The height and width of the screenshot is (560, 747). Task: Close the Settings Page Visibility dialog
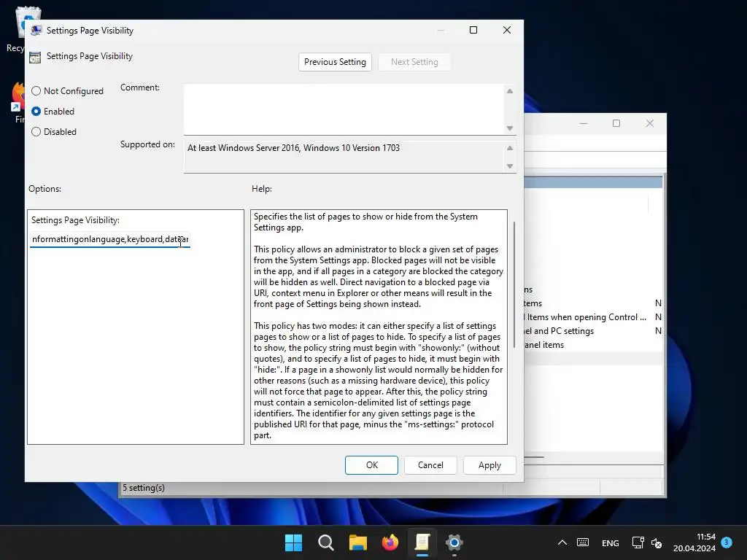(507, 30)
